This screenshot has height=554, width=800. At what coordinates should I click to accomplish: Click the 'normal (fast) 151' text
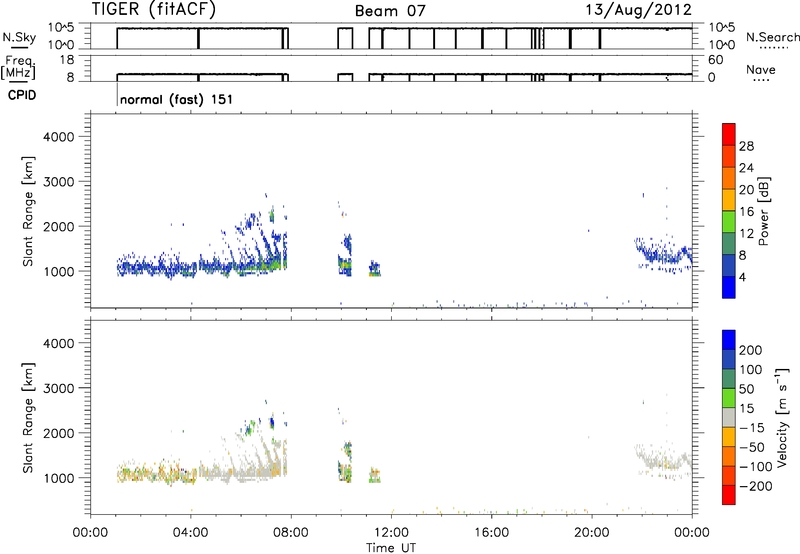click(x=177, y=99)
